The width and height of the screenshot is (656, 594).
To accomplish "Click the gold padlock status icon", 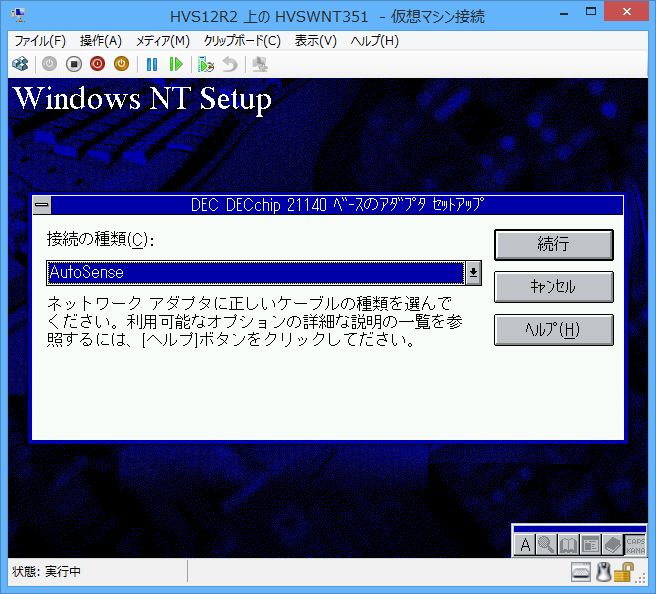I will 624,572.
